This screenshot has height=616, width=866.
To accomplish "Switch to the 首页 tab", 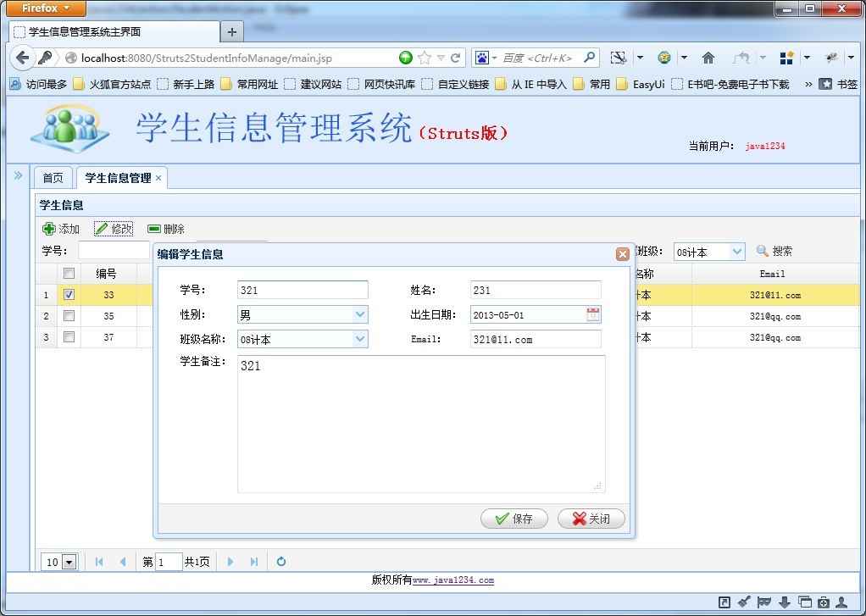I will pyautogui.click(x=53, y=178).
